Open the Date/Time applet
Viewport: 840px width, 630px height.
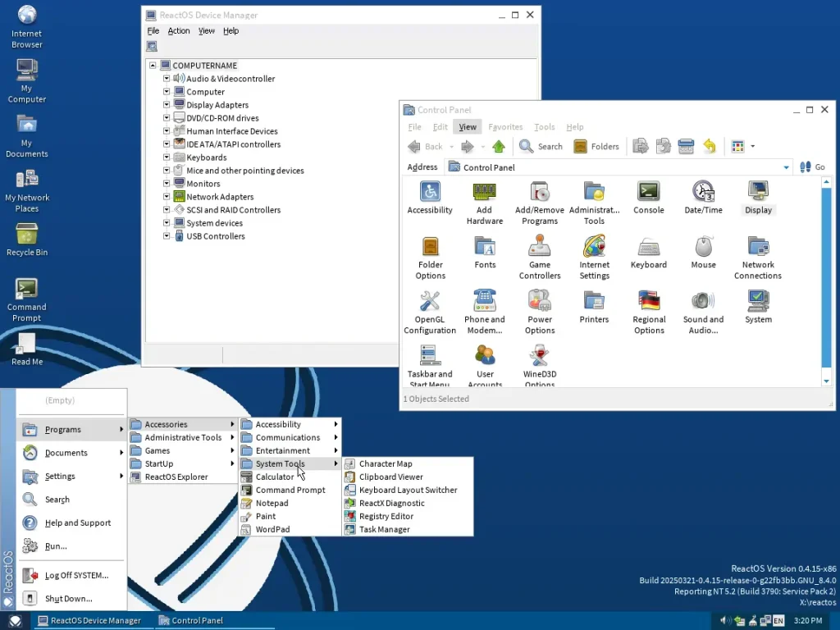[703, 198]
